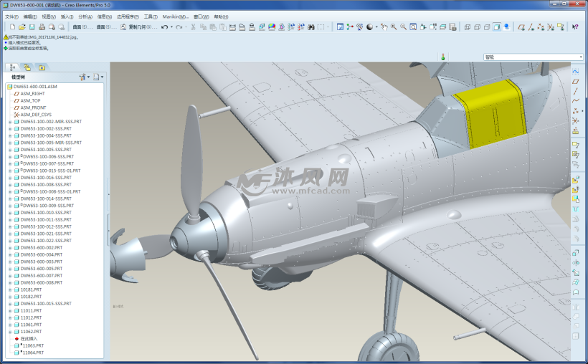Toggle datum planes display
Screen dimensions: 588x364
click(x=521, y=27)
